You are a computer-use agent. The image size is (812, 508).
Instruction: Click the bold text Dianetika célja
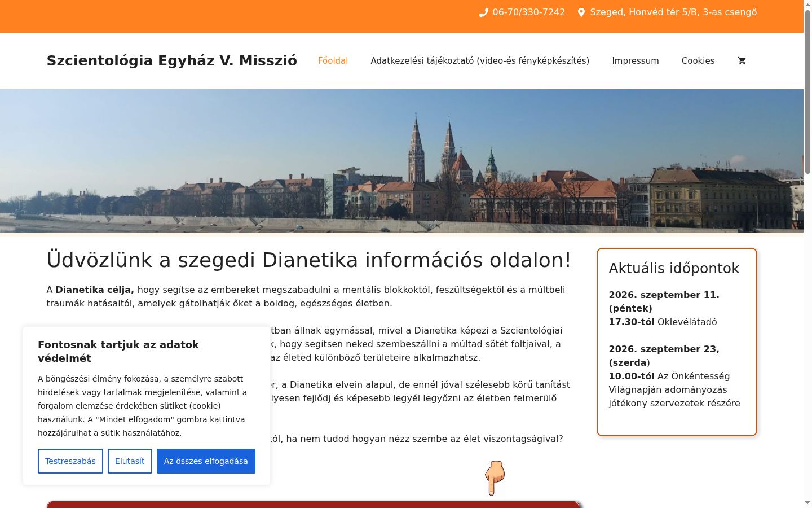(94, 290)
